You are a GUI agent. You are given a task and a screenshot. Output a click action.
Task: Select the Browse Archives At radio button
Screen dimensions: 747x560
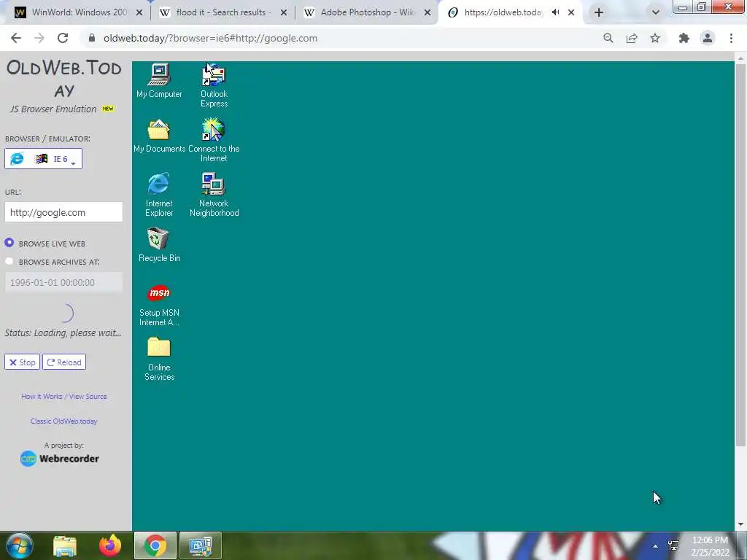point(9,262)
